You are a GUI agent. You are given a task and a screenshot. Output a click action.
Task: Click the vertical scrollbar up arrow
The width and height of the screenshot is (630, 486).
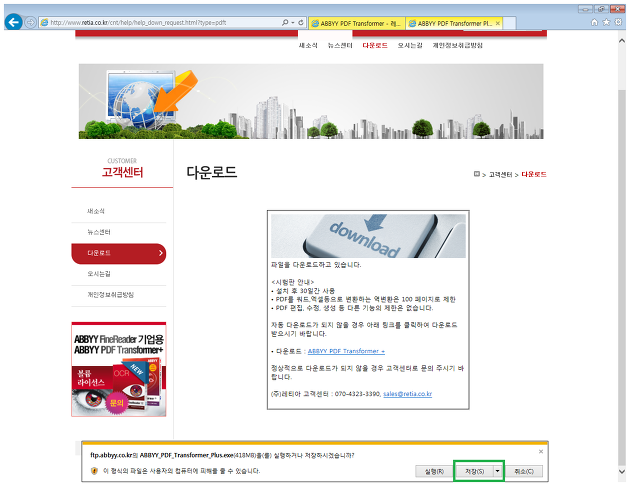622,41
